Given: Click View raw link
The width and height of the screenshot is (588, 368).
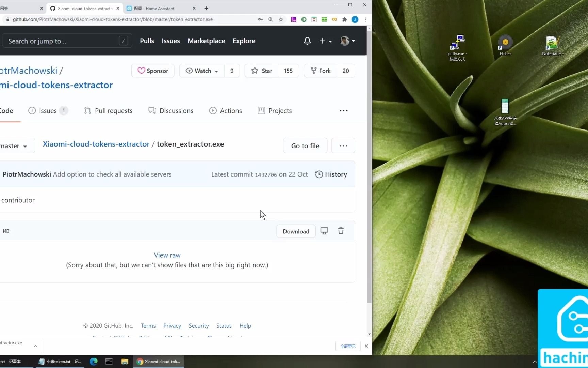Looking at the screenshot, I should (x=167, y=255).
